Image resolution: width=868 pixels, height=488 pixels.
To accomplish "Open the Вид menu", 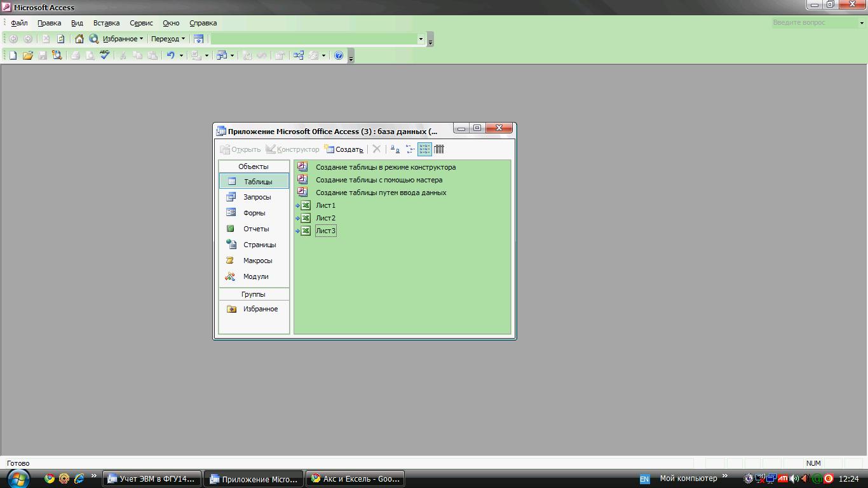I will tap(77, 23).
